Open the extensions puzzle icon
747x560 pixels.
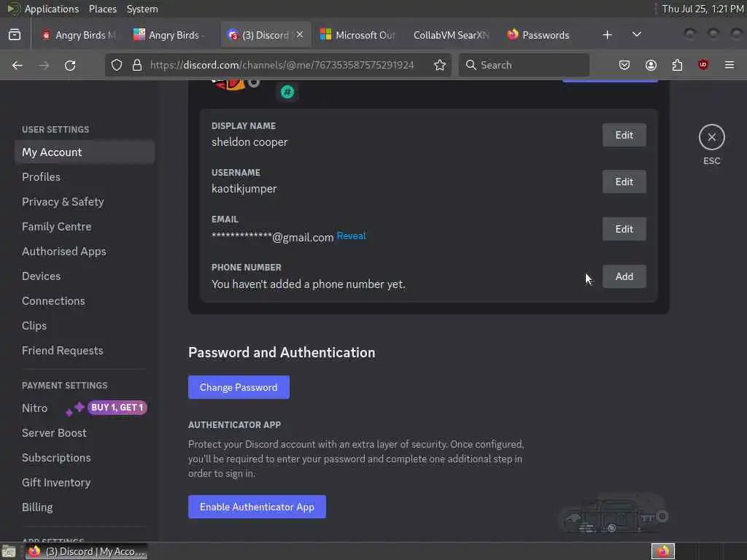coord(677,65)
